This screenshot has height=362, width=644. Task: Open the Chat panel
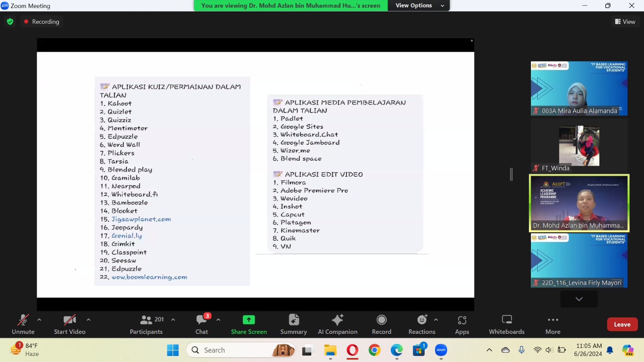[x=202, y=324]
